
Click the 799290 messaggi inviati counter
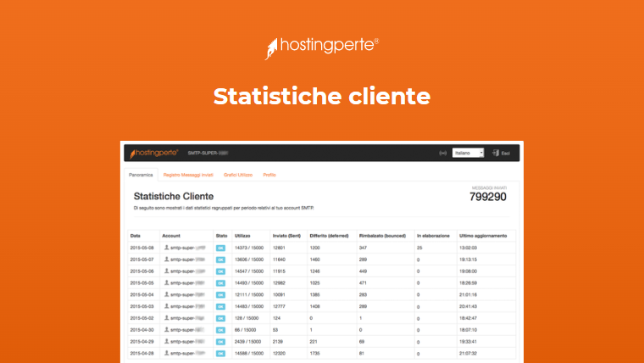click(x=487, y=197)
